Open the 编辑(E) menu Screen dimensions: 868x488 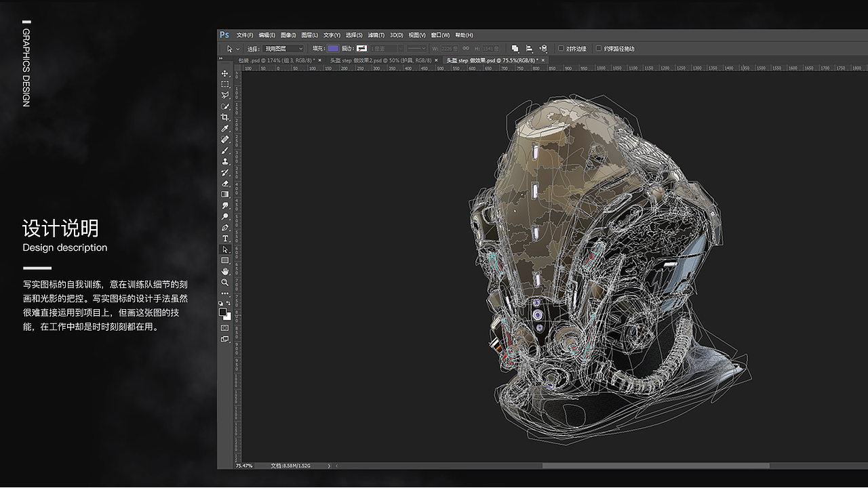point(267,35)
